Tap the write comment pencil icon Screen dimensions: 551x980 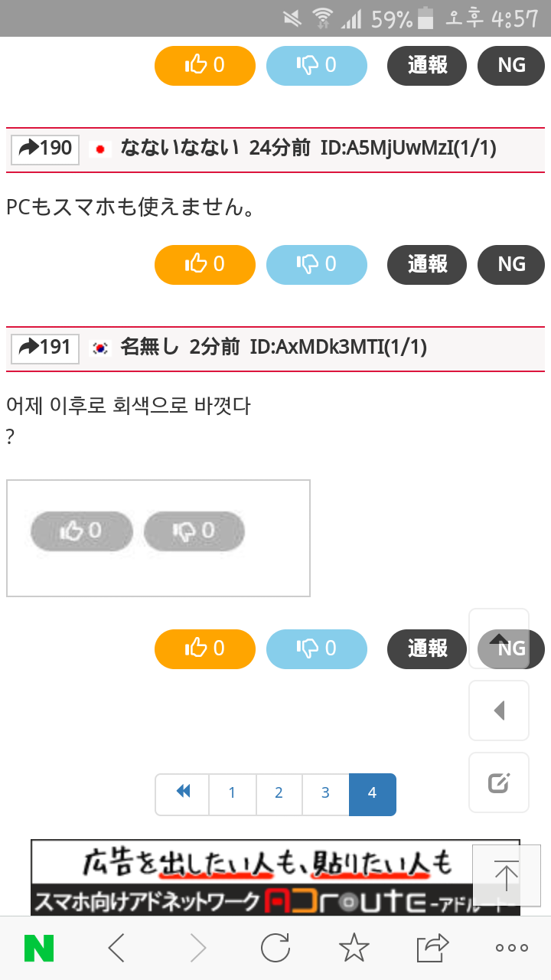tap(499, 782)
